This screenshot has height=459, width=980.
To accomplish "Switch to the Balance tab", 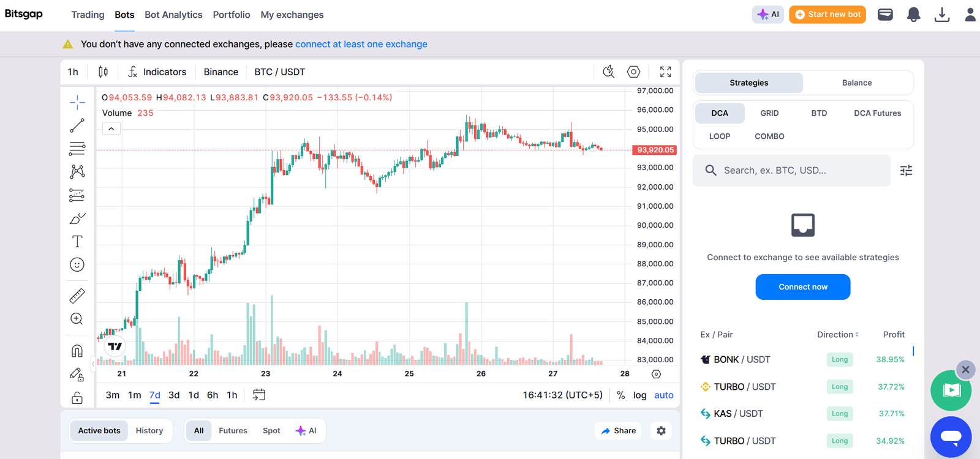I will point(856,83).
